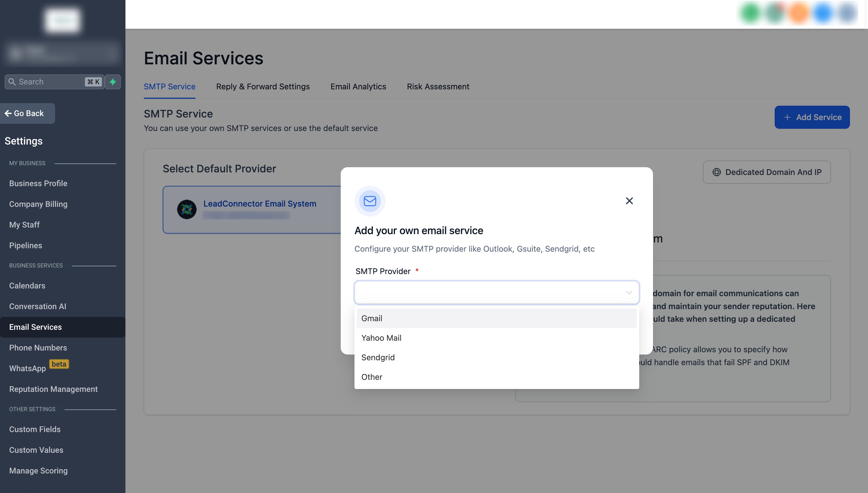Open the Email Analytics tab
This screenshot has height=493, width=868.
click(358, 87)
